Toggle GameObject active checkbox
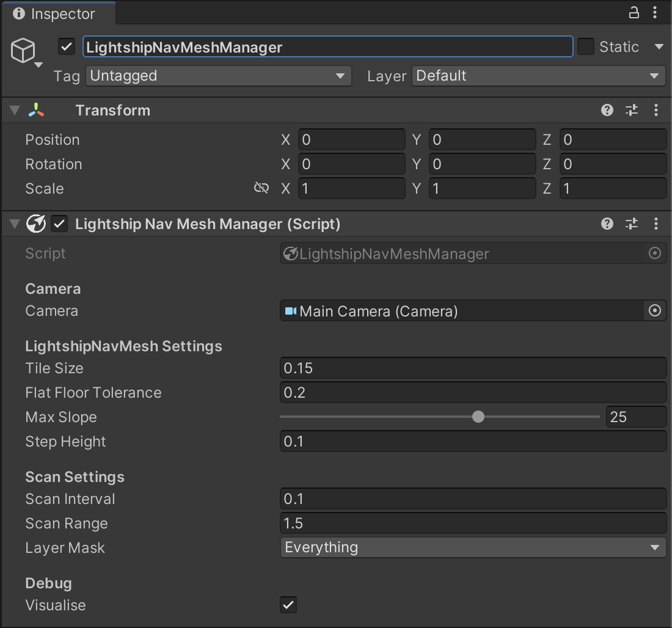Viewport: 672px width, 628px height. pyautogui.click(x=67, y=46)
